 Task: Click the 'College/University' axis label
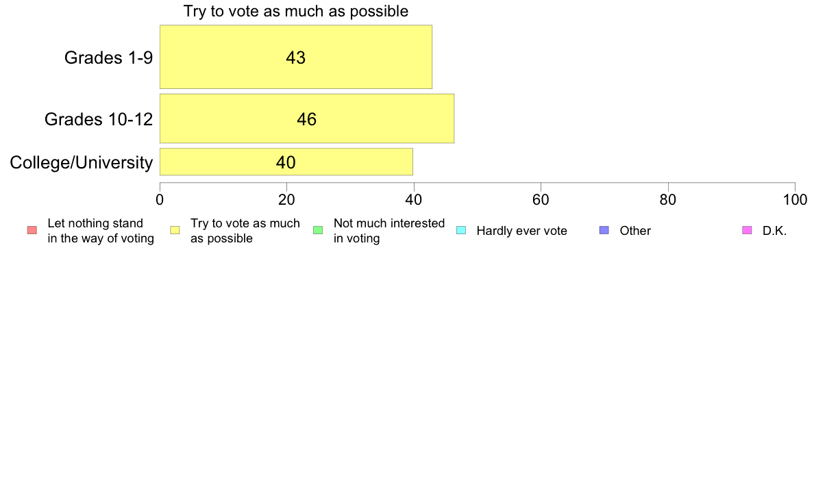82,162
